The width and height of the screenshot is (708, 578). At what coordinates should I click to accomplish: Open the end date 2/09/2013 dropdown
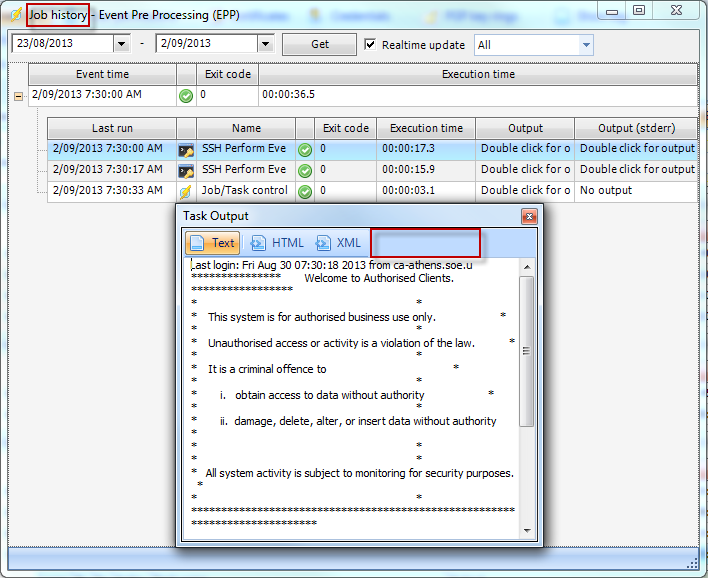(x=265, y=45)
